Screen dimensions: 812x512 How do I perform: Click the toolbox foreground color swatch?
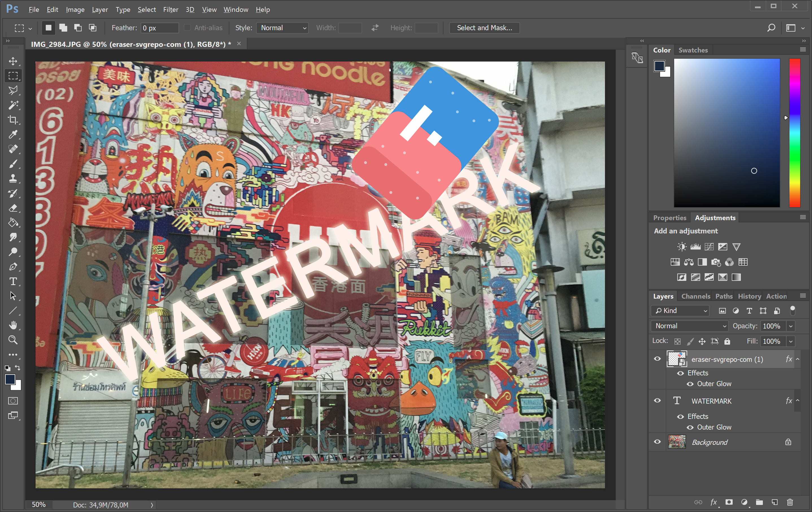[x=10, y=380]
